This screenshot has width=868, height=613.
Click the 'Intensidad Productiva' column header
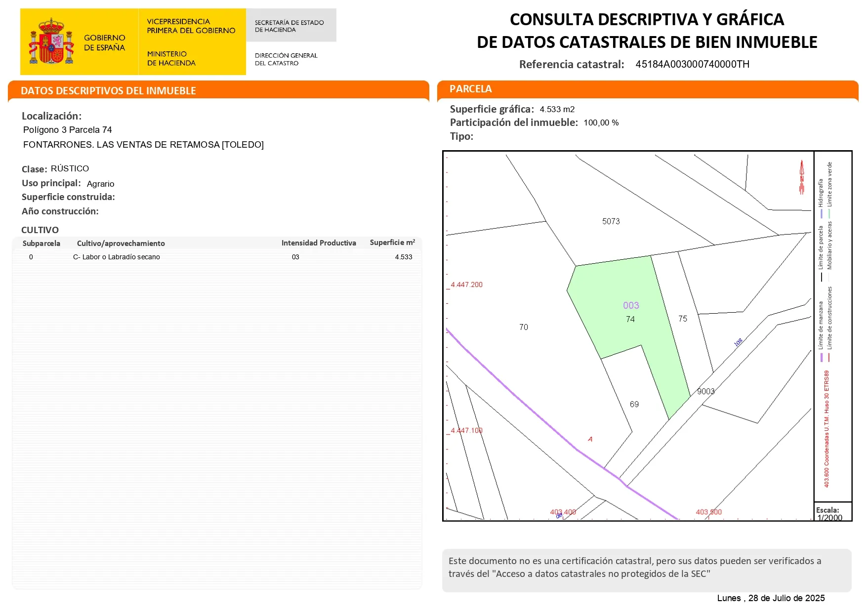(x=319, y=243)
